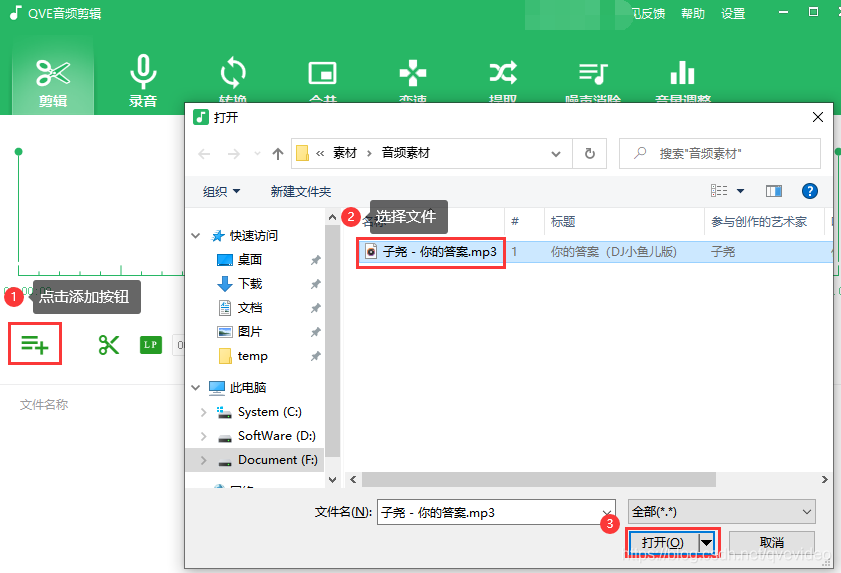The width and height of the screenshot is (841, 573).
Task: Click the 打开(O) button
Action: point(663,543)
